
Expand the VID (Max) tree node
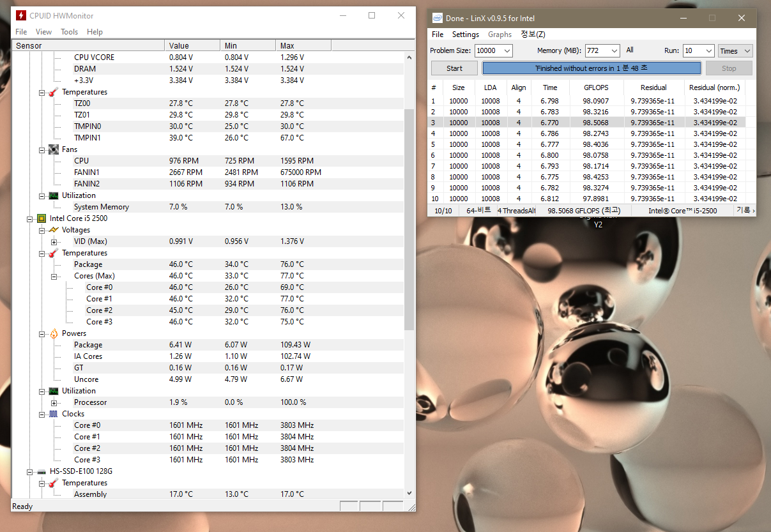coord(54,241)
